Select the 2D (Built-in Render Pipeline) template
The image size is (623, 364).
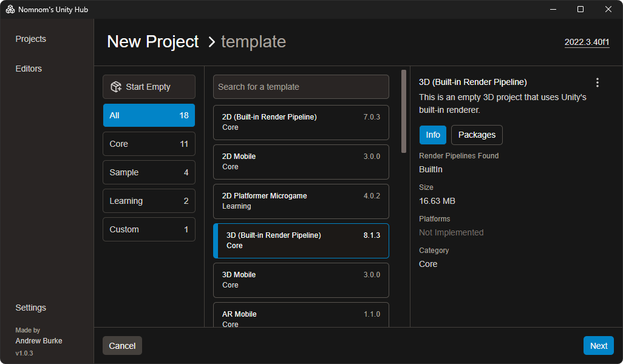(x=301, y=123)
